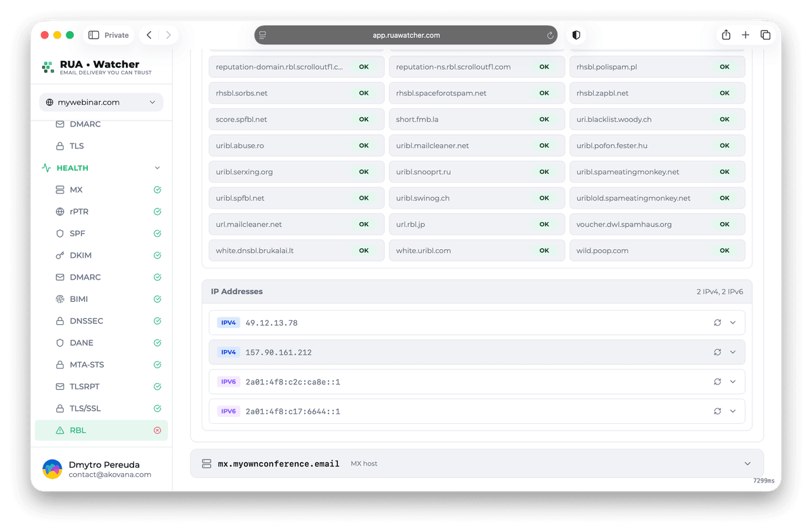812x532 pixels.
Task: Open the BIMI check via its envelope icon
Action: click(x=60, y=298)
